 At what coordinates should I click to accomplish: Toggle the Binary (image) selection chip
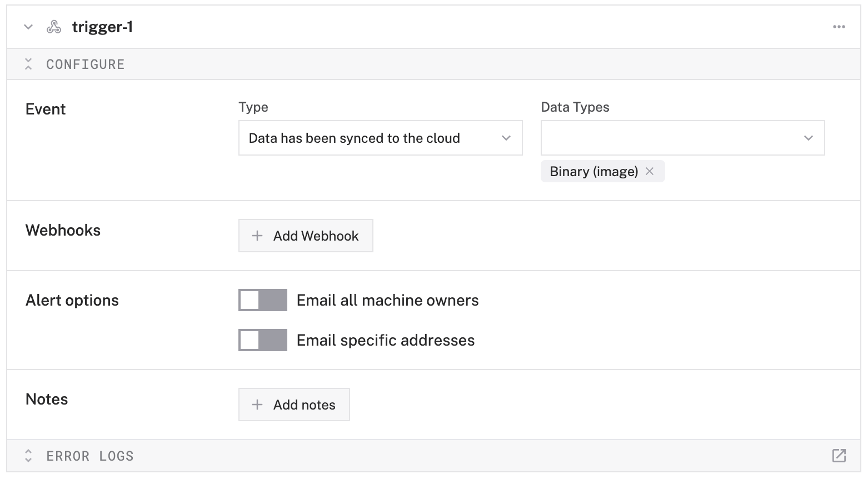[x=593, y=171]
